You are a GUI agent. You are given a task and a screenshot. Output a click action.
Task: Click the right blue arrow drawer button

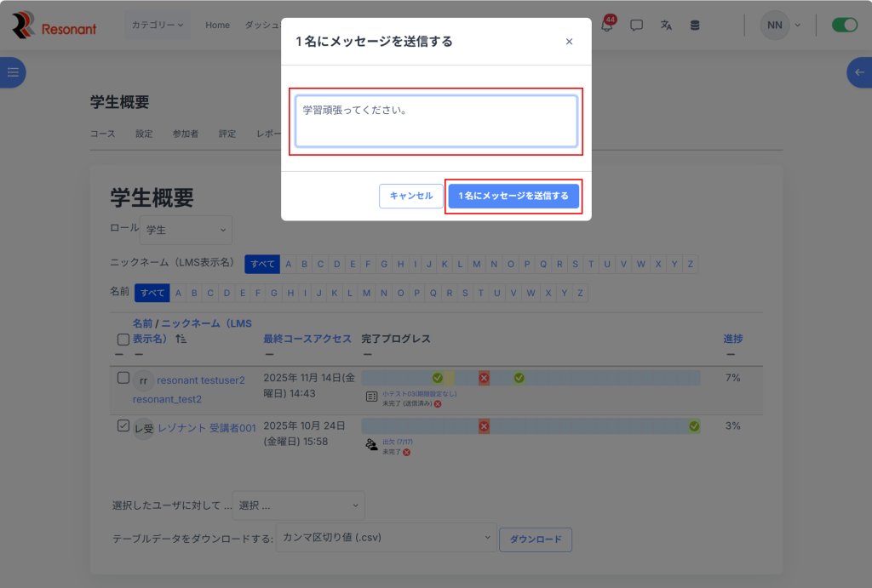(859, 72)
